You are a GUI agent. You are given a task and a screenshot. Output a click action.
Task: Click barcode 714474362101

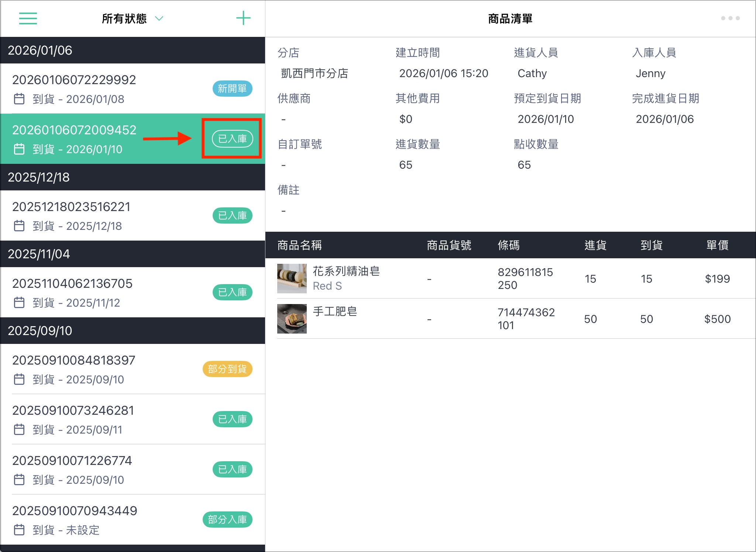click(x=526, y=319)
